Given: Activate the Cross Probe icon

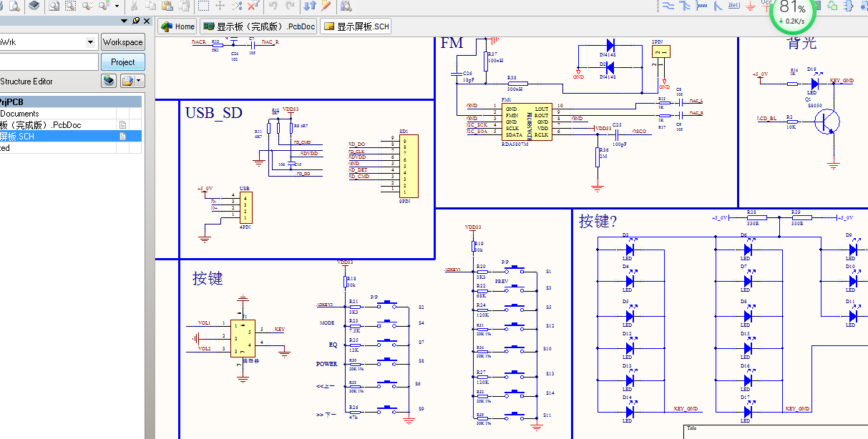Looking at the screenshot, I should pos(326,6).
